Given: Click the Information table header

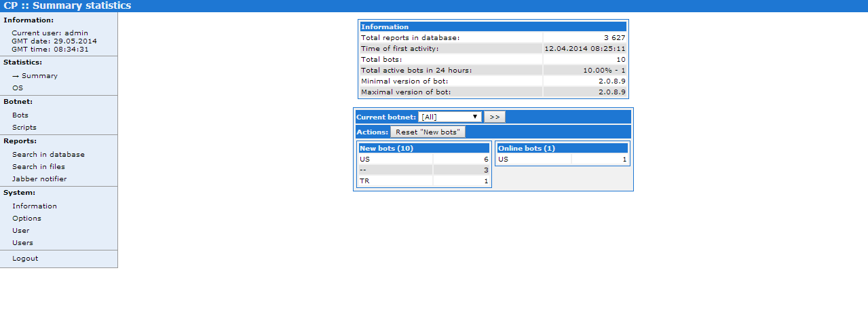Looking at the screenshot, I should coord(493,27).
